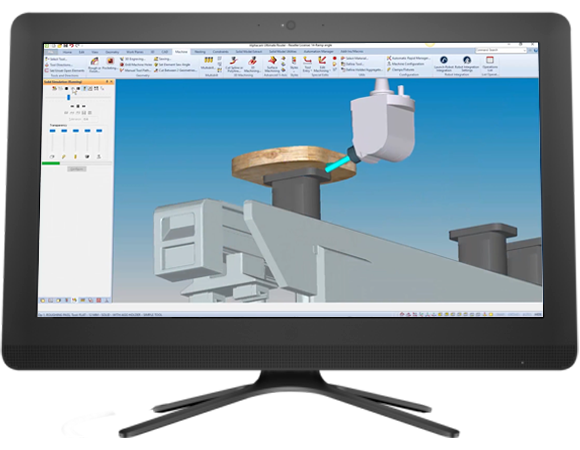Open the 3D Machining icon

253,64
